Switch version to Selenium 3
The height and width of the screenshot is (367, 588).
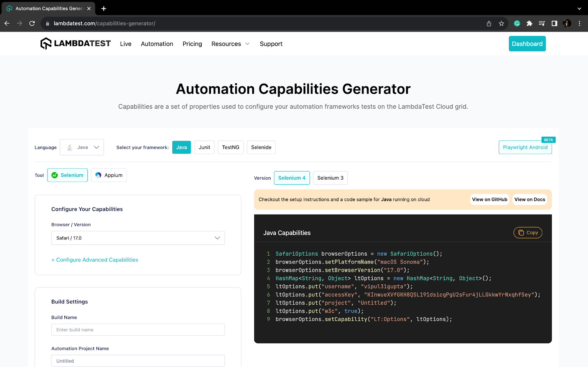coord(330,178)
